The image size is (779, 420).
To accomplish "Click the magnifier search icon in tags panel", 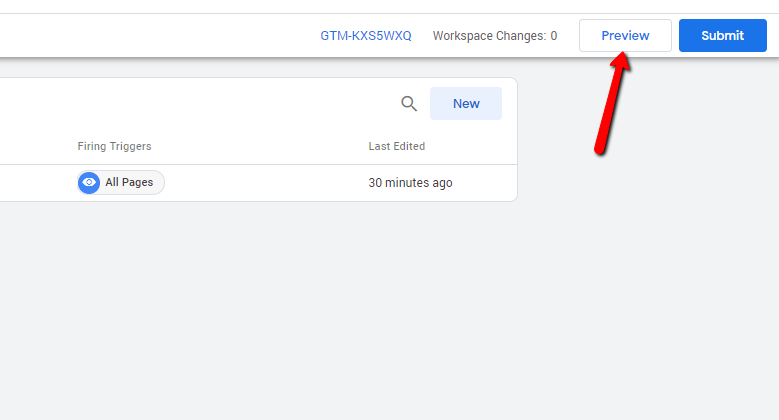I will click(x=408, y=103).
